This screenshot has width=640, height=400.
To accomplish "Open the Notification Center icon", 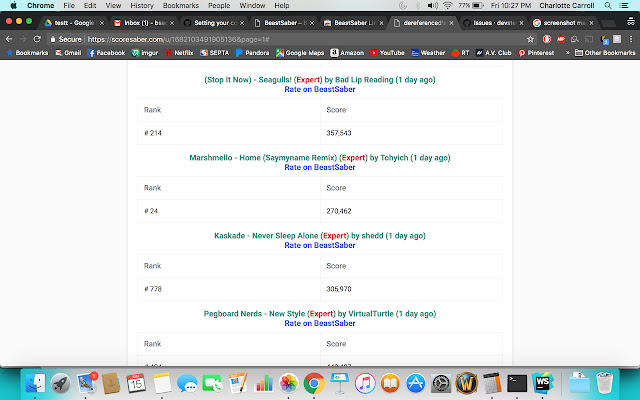I will point(624,6).
